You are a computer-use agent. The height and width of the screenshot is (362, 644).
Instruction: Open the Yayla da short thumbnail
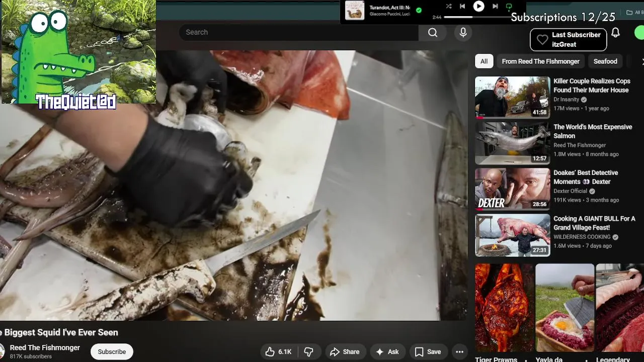pos(565,308)
